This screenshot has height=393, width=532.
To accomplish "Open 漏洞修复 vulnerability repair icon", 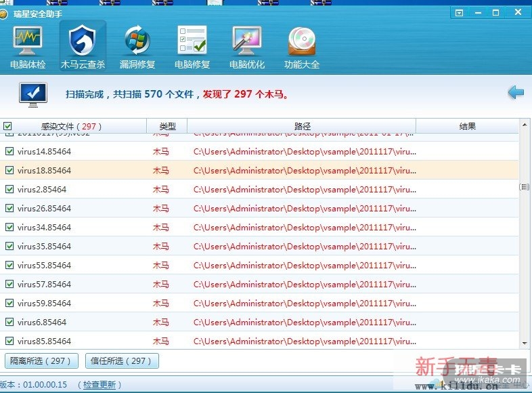I will tap(137, 47).
